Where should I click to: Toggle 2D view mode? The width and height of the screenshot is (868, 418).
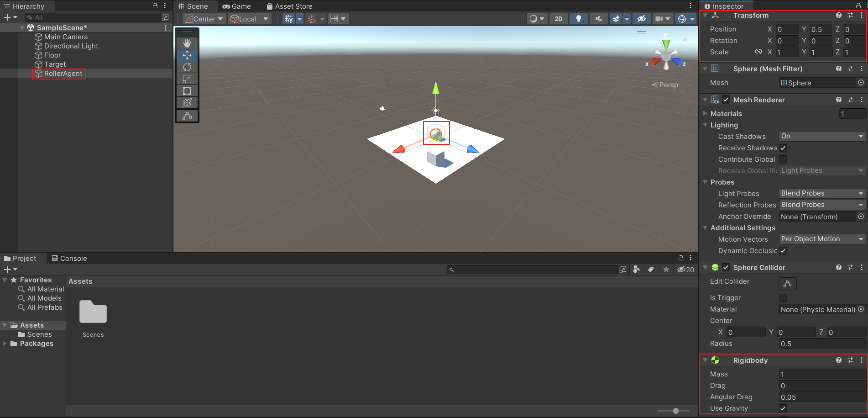click(558, 19)
